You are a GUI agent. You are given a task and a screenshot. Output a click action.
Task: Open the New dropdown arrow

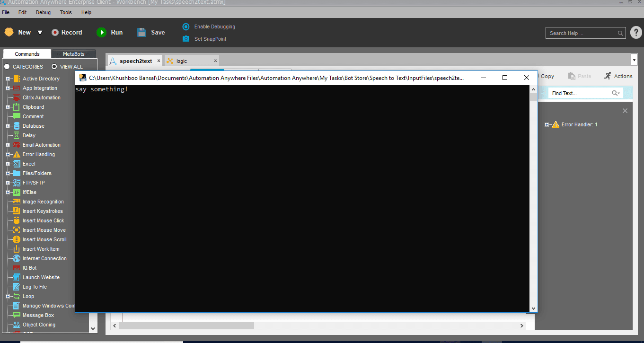(x=40, y=33)
